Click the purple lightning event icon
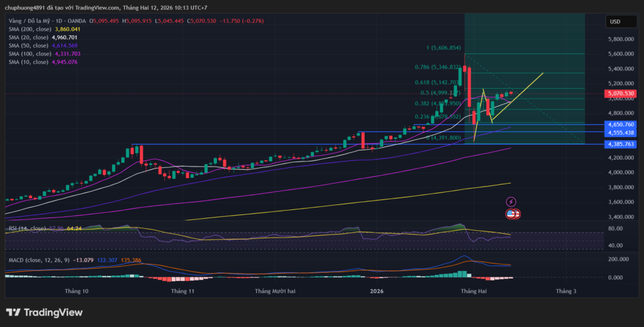Screen dimensions: 644x327 [511, 202]
